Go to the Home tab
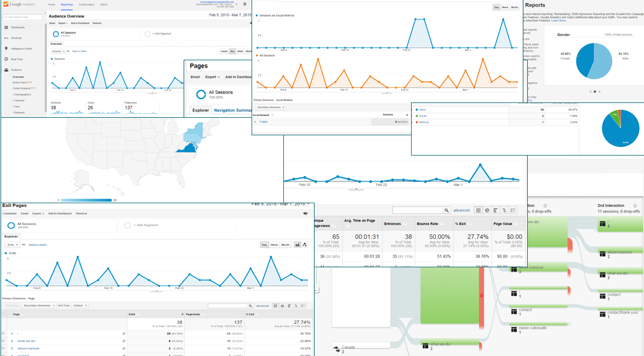644x356 pixels. [52, 4]
